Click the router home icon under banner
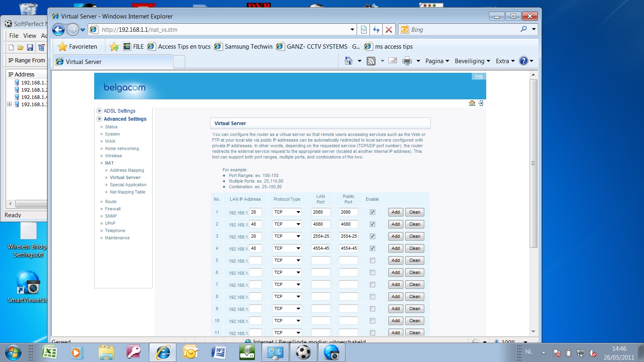 472,103
